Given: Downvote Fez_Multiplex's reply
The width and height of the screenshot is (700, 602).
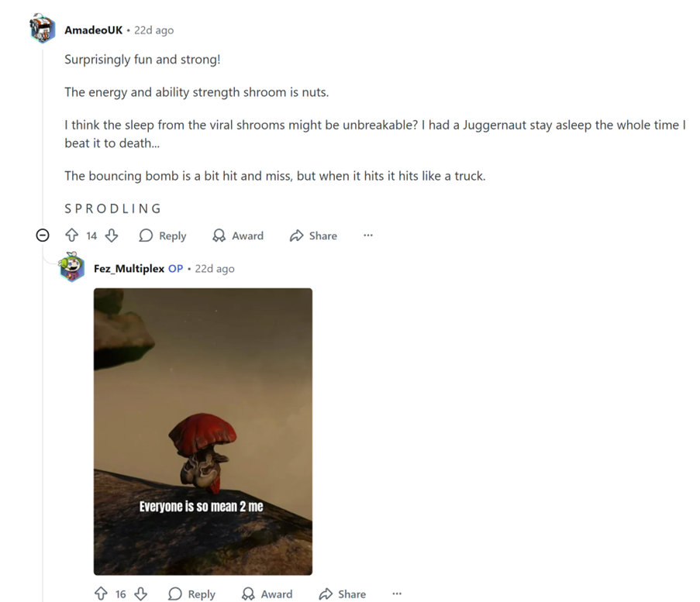Looking at the screenshot, I should 140,593.
